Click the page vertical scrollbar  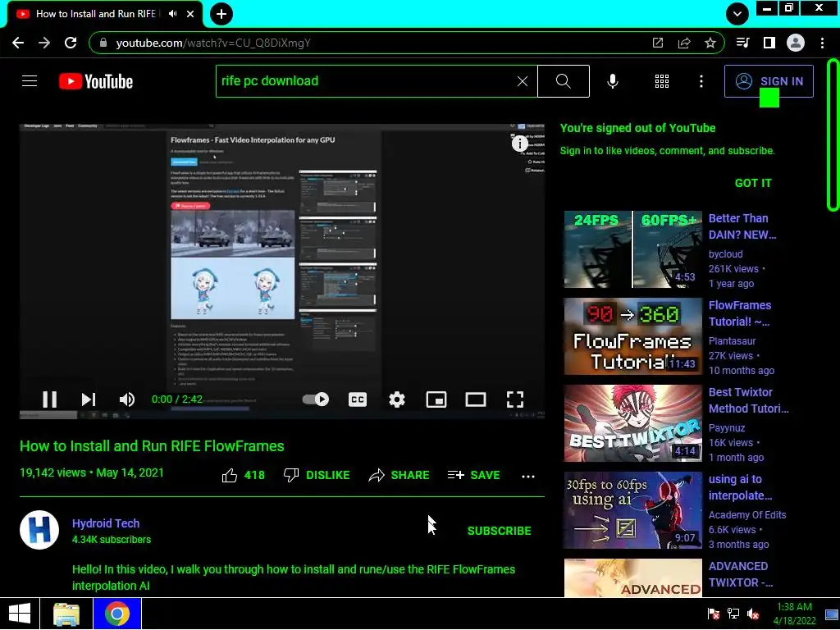pos(833,135)
